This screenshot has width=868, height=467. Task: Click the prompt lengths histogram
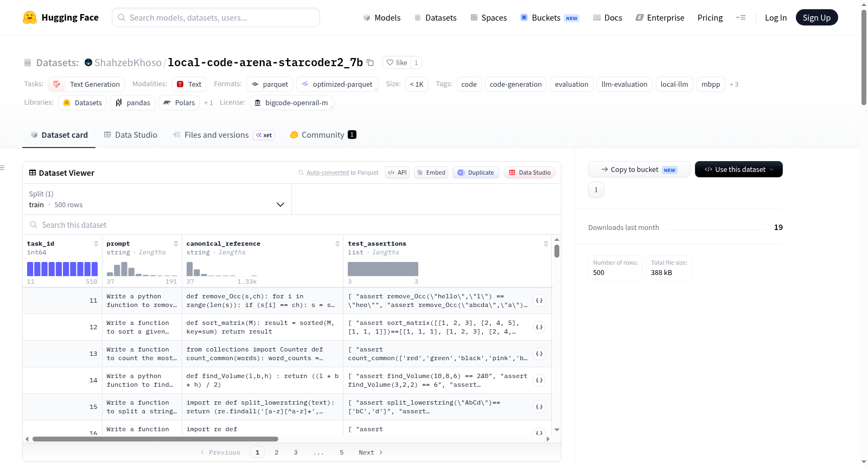point(142,269)
